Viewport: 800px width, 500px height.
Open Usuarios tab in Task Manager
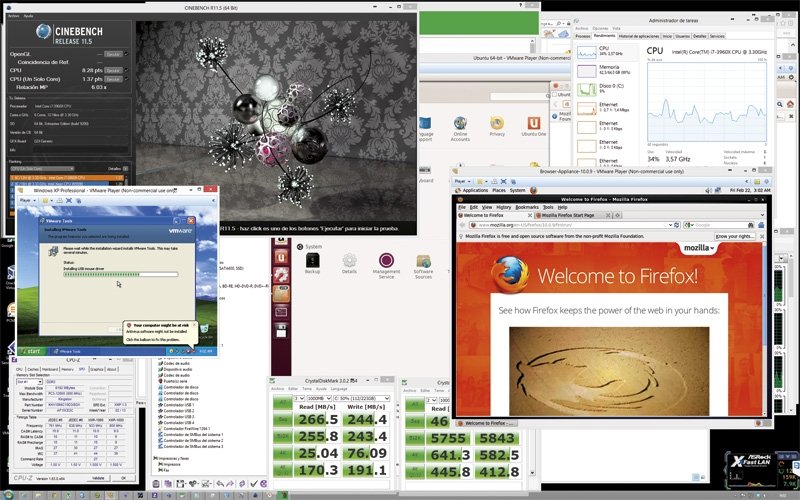pyautogui.click(x=683, y=36)
